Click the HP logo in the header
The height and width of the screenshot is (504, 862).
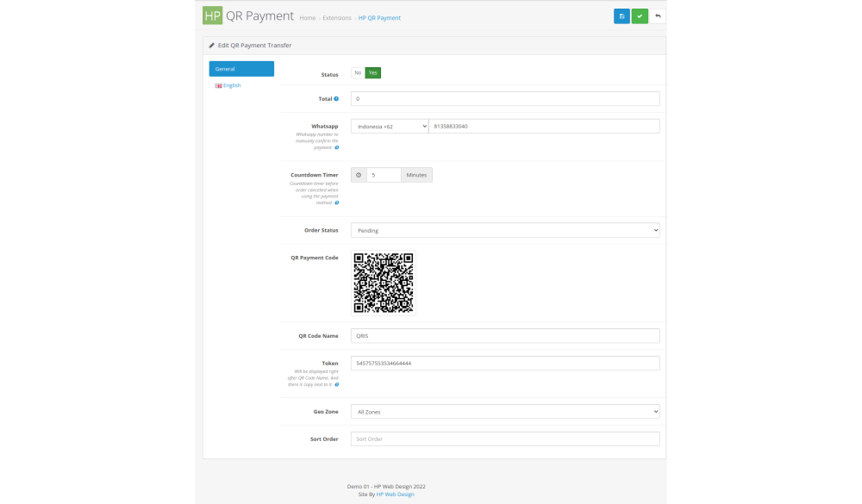click(212, 16)
